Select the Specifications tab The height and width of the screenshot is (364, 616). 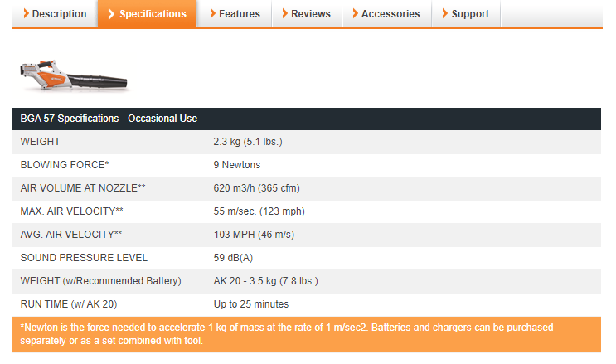pyautogui.click(x=148, y=14)
